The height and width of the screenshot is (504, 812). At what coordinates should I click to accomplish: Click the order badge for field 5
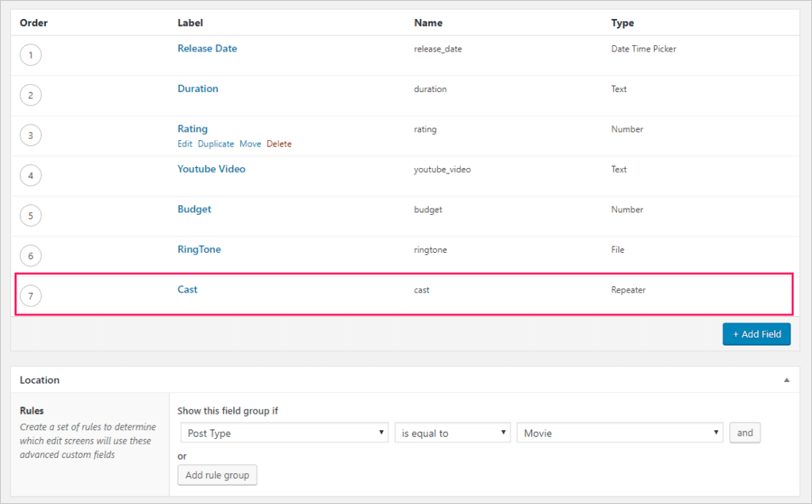pos(30,215)
